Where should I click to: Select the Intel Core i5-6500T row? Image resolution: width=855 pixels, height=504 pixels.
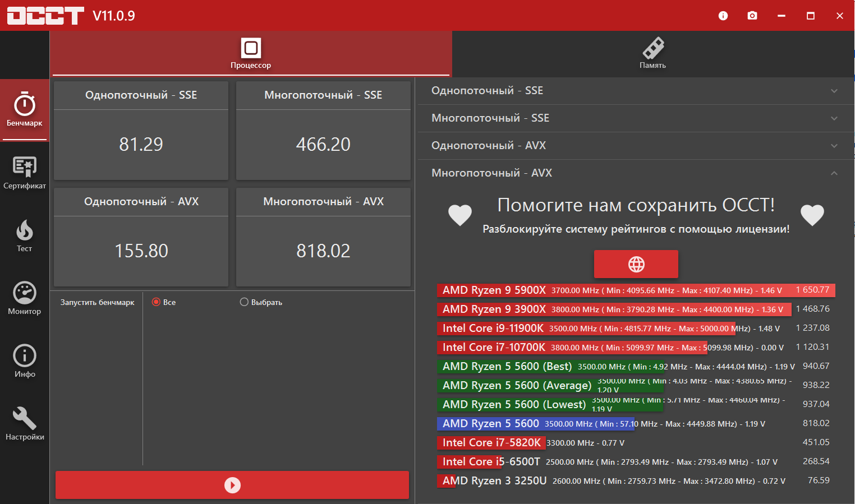coord(636,462)
